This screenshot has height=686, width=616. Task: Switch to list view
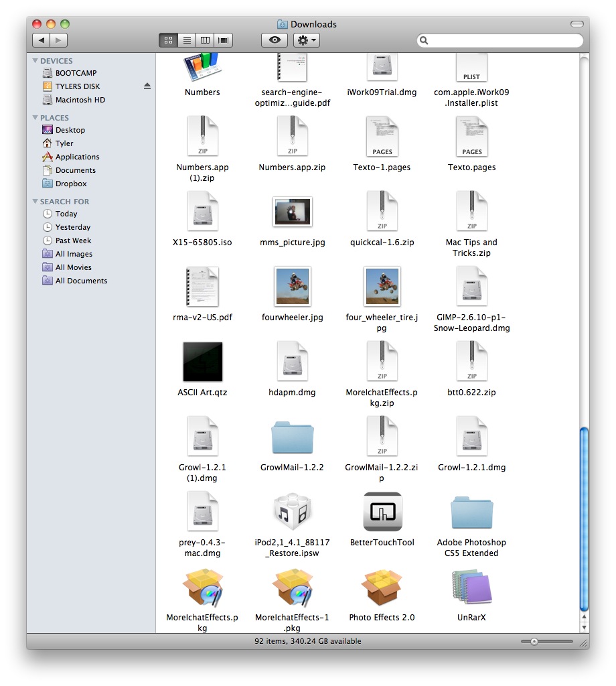187,40
